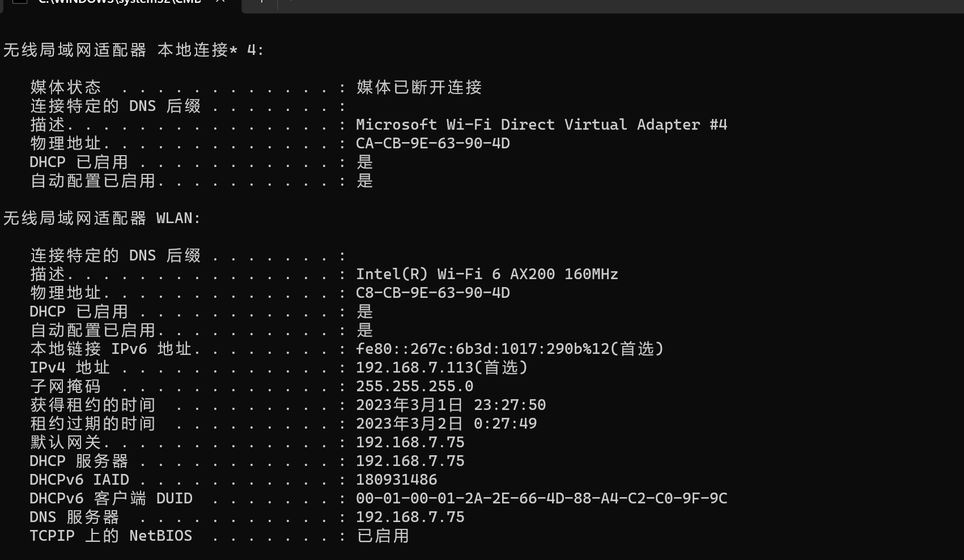964x560 pixels.
Task: Click the CMD tab icon
Action: 21,2
